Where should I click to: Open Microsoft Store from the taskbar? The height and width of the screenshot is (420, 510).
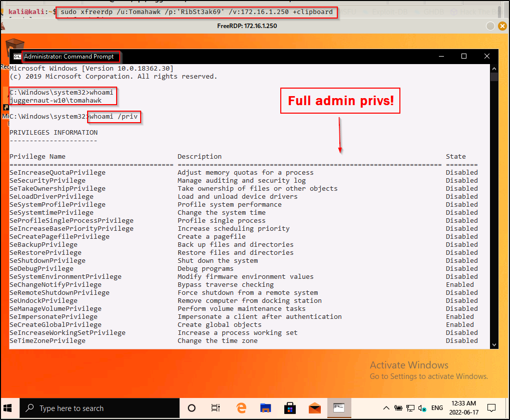[x=290, y=408]
